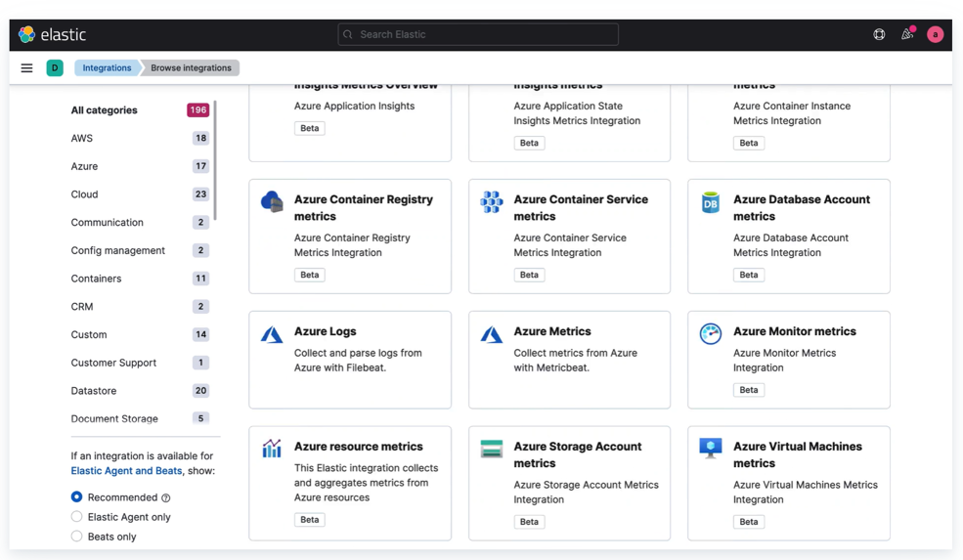The image size is (963, 560).
Task: Go to the Integrations breadcrumb
Action: pyautogui.click(x=107, y=68)
